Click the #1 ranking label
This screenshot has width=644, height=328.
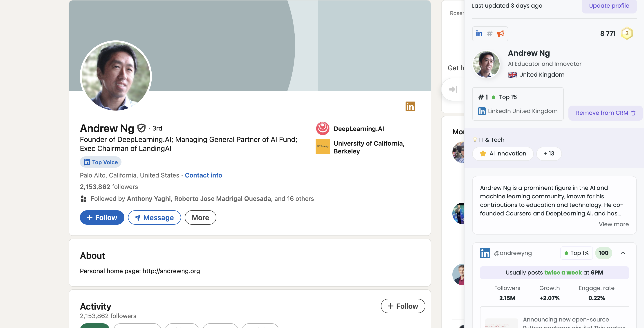pyautogui.click(x=483, y=97)
